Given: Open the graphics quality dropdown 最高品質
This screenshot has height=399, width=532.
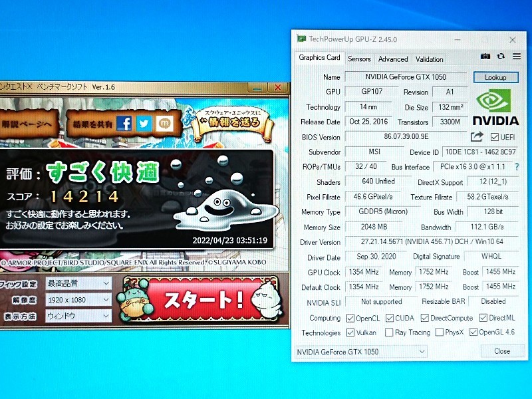Looking at the screenshot, I should pyautogui.click(x=78, y=283).
